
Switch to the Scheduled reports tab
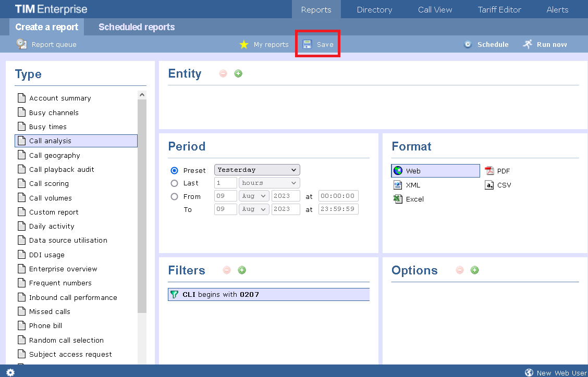click(136, 27)
